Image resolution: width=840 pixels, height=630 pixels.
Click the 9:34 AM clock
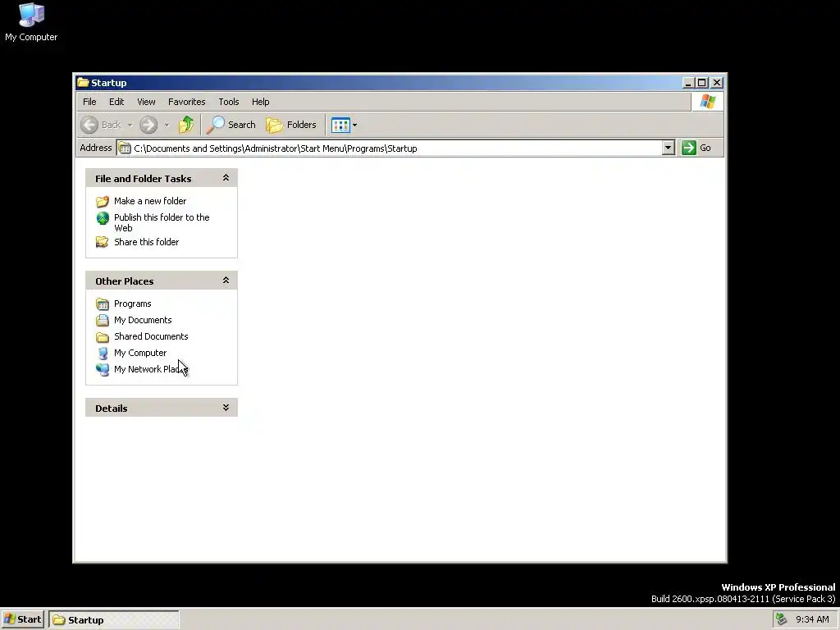(812, 620)
